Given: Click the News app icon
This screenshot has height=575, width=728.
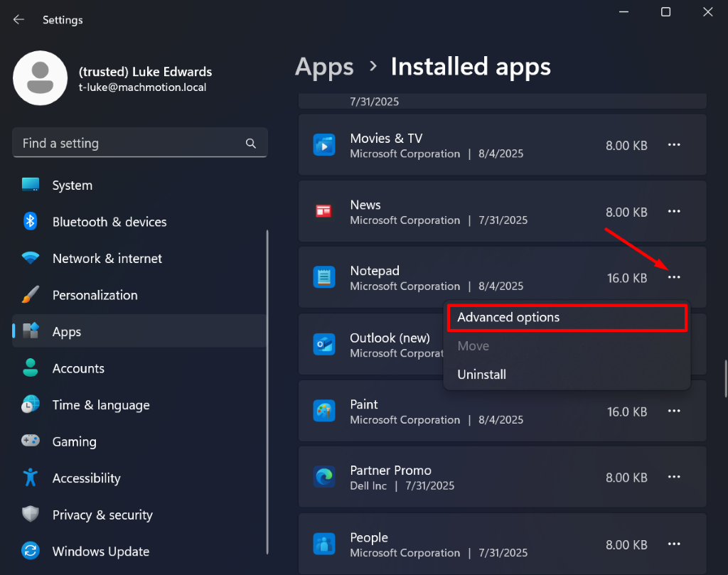Looking at the screenshot, I should tap(324, 211).
